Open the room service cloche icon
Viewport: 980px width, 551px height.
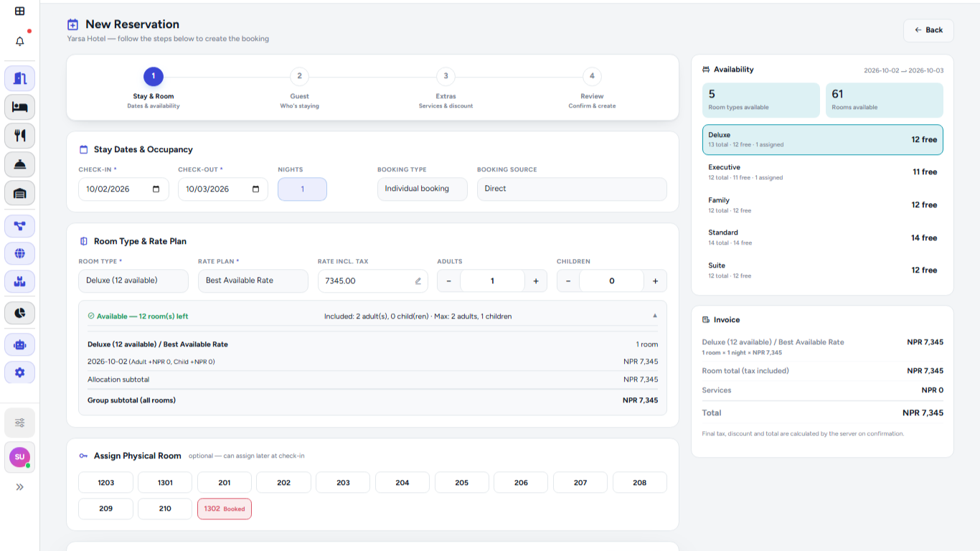[x=19, y=164]
